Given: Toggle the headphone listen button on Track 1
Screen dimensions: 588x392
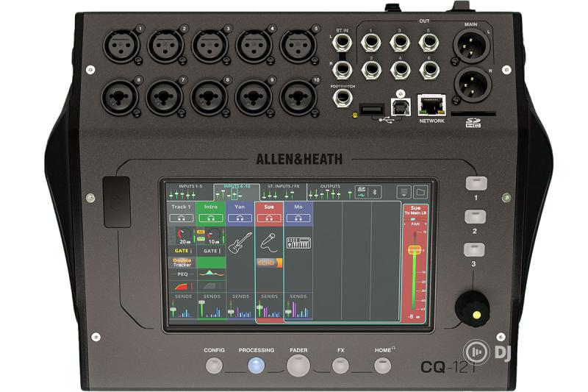Looking at the screenshot, I should (182, 218).
